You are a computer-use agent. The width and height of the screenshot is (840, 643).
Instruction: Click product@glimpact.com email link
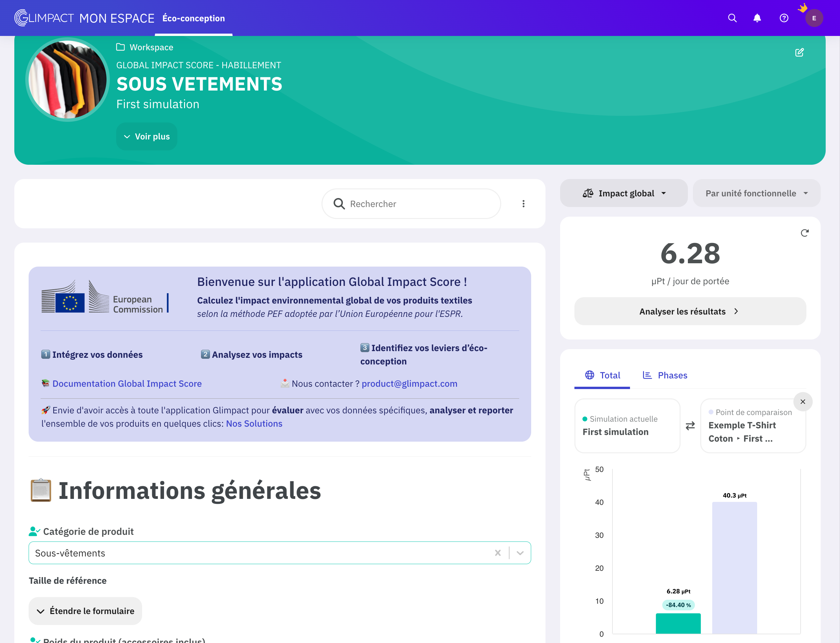(x=409, y=383)
